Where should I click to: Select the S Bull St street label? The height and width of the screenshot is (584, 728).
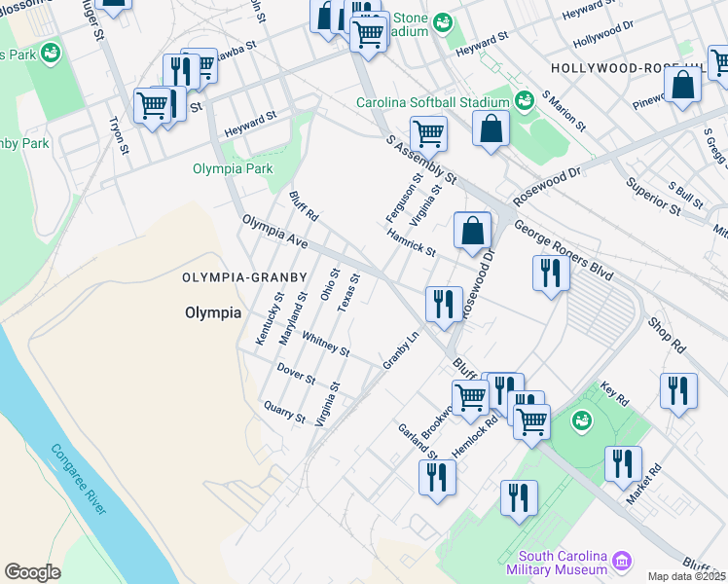686,195
